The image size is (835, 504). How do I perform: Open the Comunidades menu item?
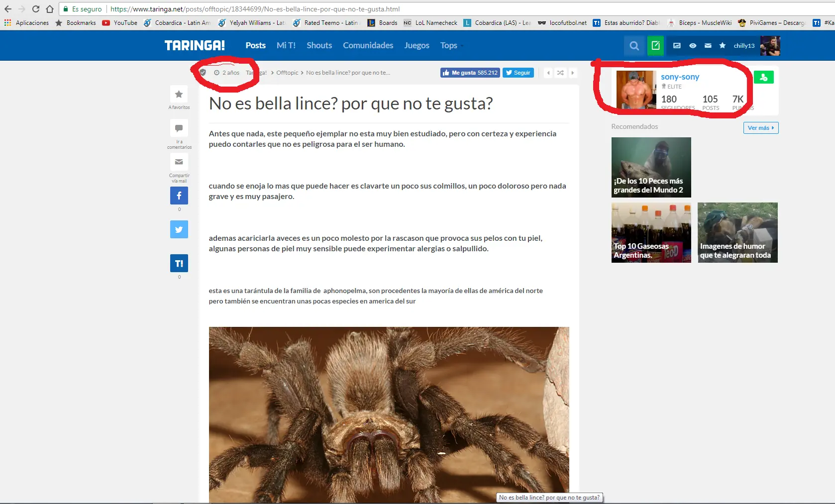(x=368, y=45)
